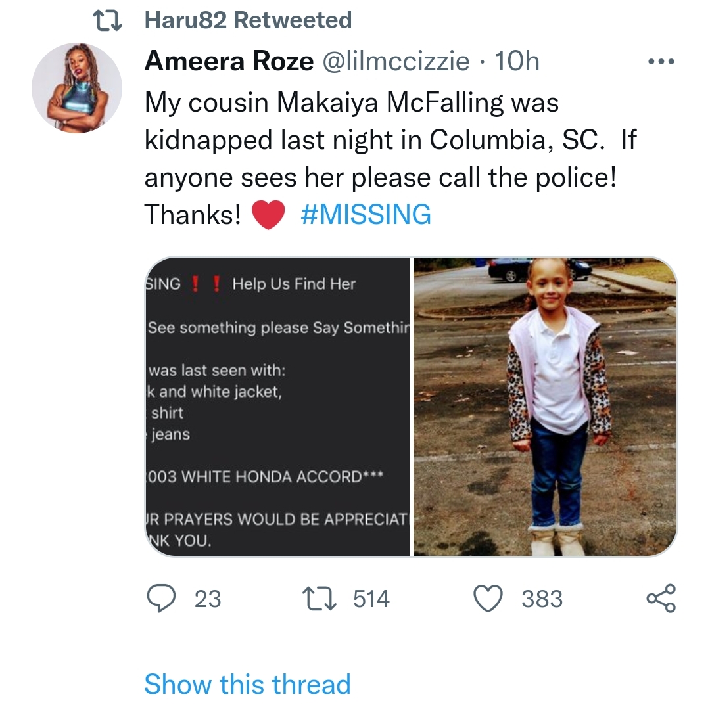Open Ameera Roze's profile picture
The image size is (710, 728).
(x=77, y=89)
